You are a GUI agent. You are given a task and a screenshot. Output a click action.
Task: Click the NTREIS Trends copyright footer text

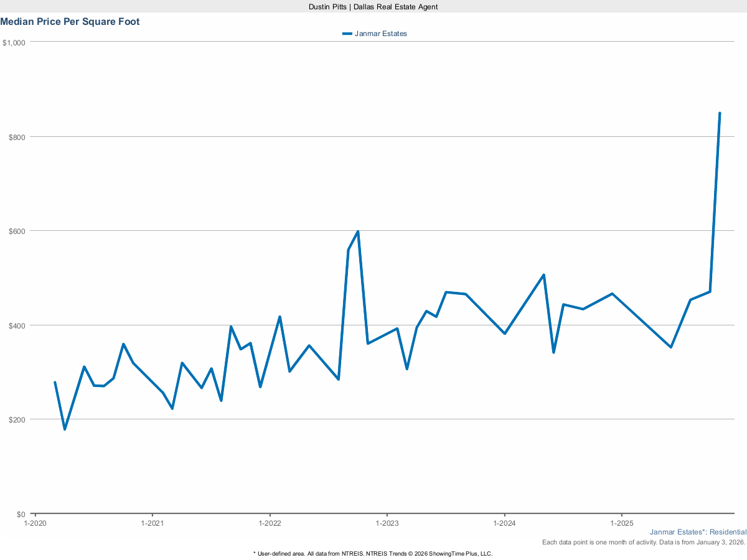[373, 553]
